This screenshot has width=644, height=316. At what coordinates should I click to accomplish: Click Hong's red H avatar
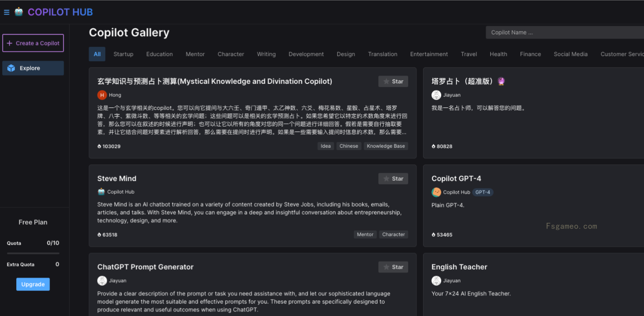click(x=102, y=95)
